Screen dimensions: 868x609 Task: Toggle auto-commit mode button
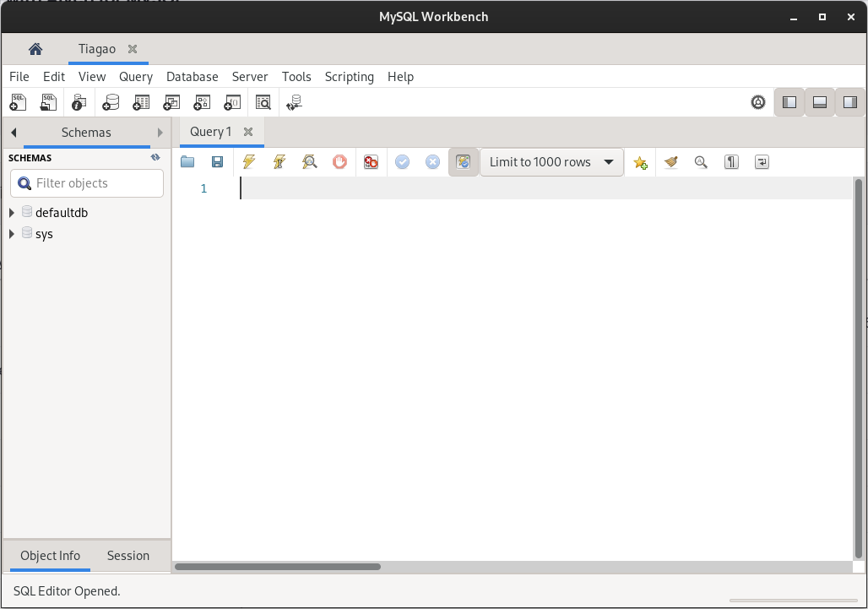(x=463, y=162)
